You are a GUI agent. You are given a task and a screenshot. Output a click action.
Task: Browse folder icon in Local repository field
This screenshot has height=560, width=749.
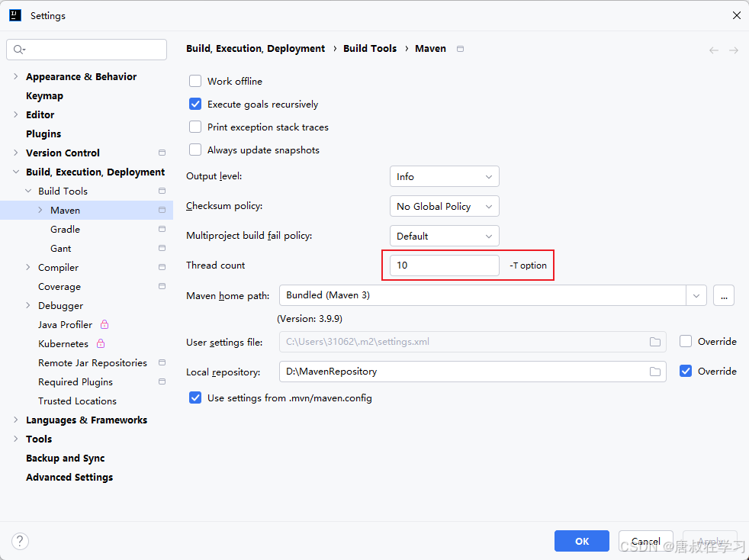point(655,372)
